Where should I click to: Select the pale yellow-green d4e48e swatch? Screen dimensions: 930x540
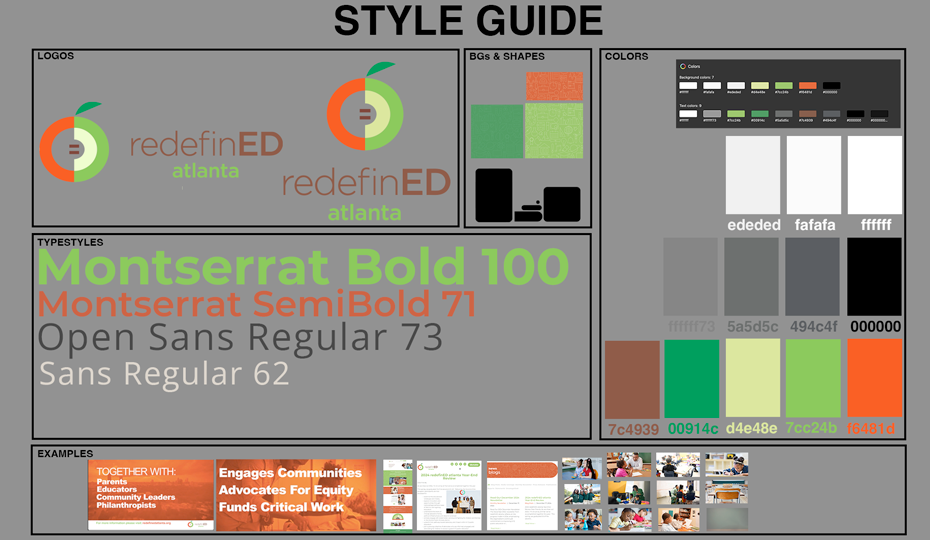click(752, 378)
